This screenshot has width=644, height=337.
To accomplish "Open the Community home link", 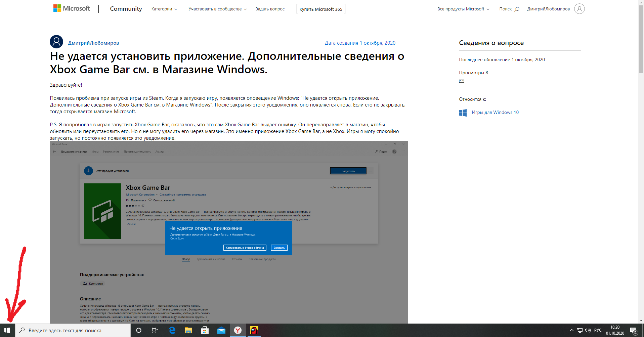I will pyautogui.click(x=126, y=9).
